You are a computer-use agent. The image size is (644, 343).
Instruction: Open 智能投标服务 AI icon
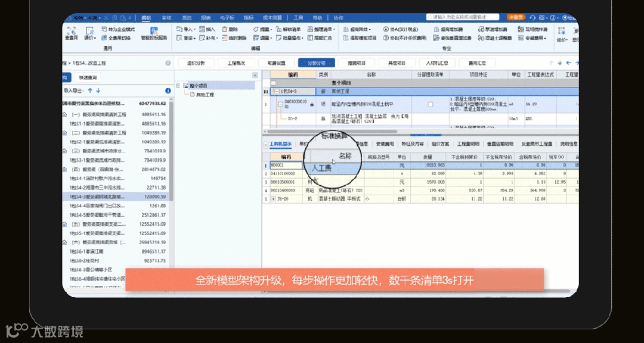pos(154,31)
